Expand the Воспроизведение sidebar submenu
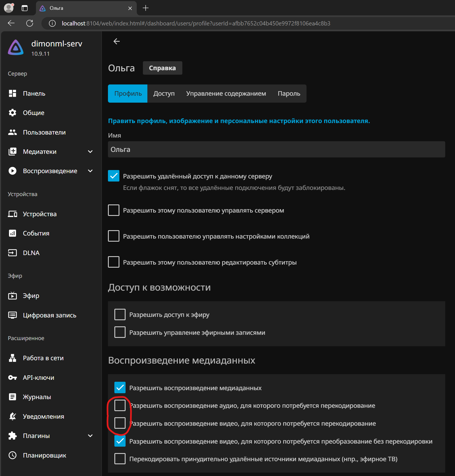 pos(90,171)
